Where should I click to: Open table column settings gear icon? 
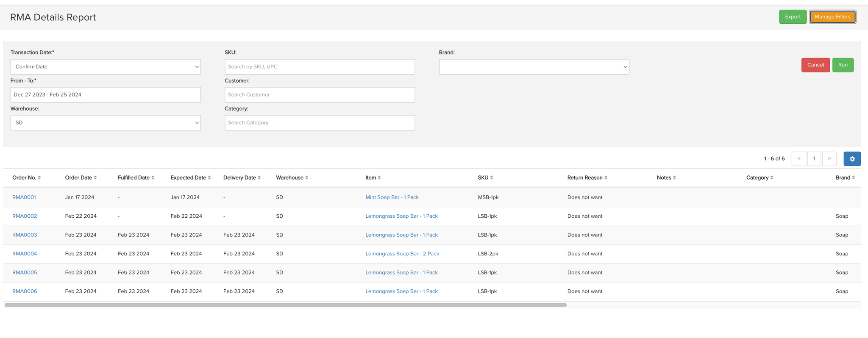(x=852, y=159)
